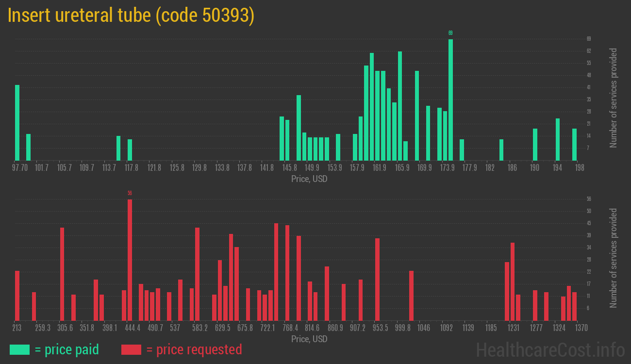Select the rightmost green bar near 198

coord(574,144)
